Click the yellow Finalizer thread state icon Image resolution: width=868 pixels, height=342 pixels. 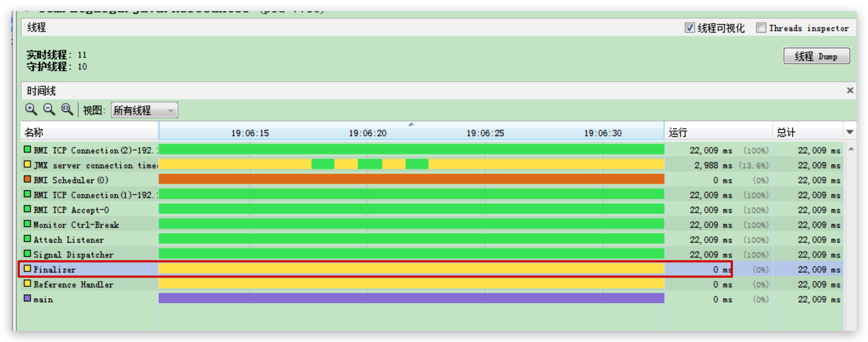(x=27, y=269)
